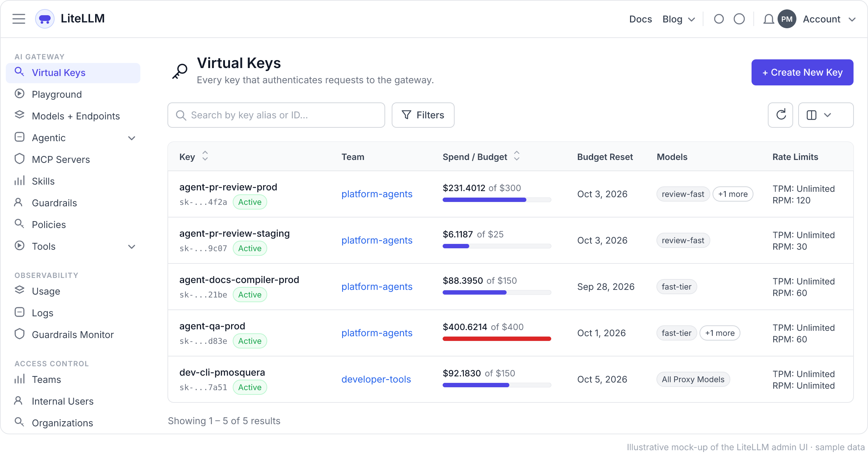Click the spend bar for dev-cli-pmosquera
This screenshot has width=868, height=456.
[497, 385]
